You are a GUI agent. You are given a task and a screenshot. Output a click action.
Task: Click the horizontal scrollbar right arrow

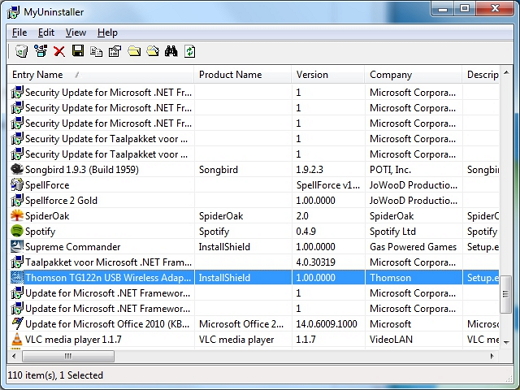(492, 356)
